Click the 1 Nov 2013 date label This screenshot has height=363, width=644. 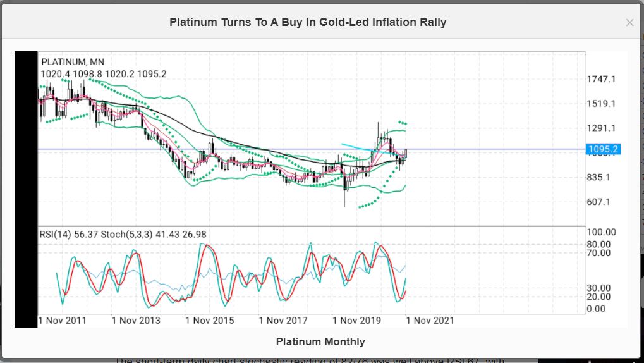coord(136,321)
